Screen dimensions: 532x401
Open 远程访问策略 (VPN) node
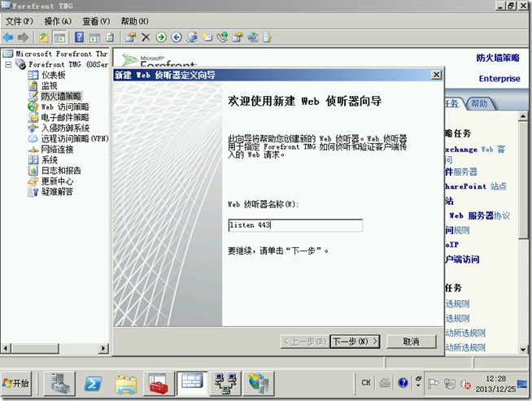75,138
